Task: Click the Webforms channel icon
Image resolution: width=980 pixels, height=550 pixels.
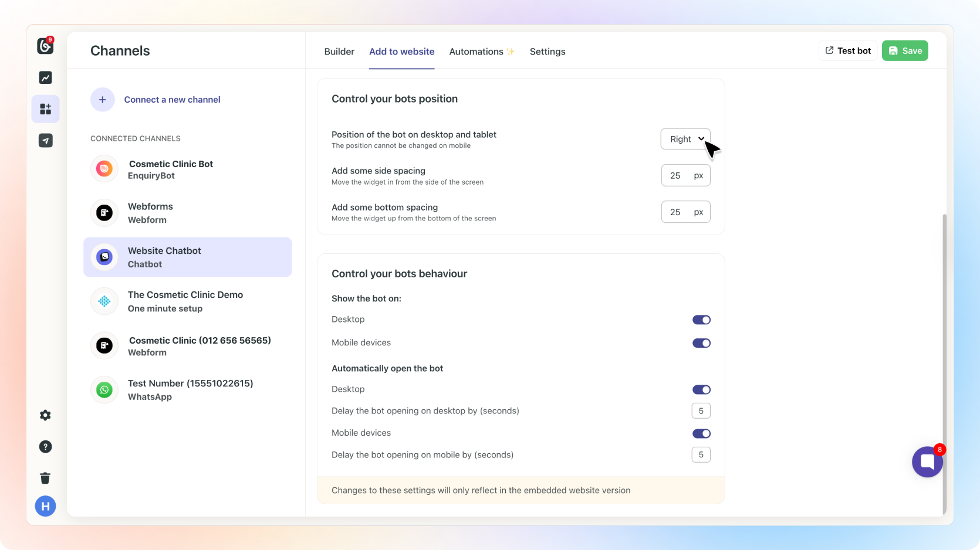Action: (104, 213)
